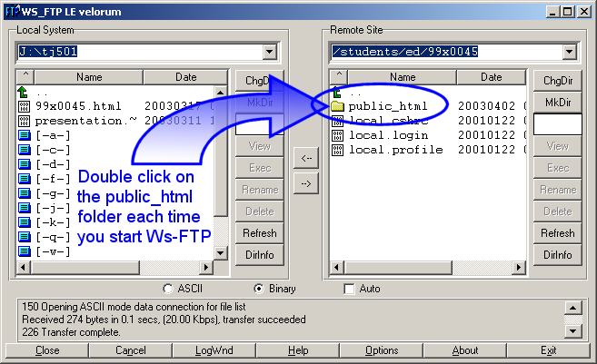Click remote list horizontal scroll left arrow
Image resolution: width=597 pixels, height=364 pixels.
pos(336,268)
